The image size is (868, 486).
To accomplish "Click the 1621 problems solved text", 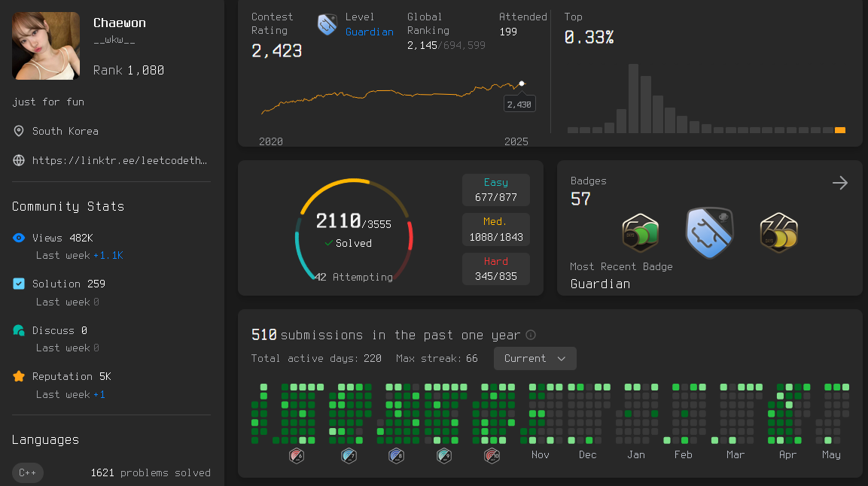I will 151,472.
